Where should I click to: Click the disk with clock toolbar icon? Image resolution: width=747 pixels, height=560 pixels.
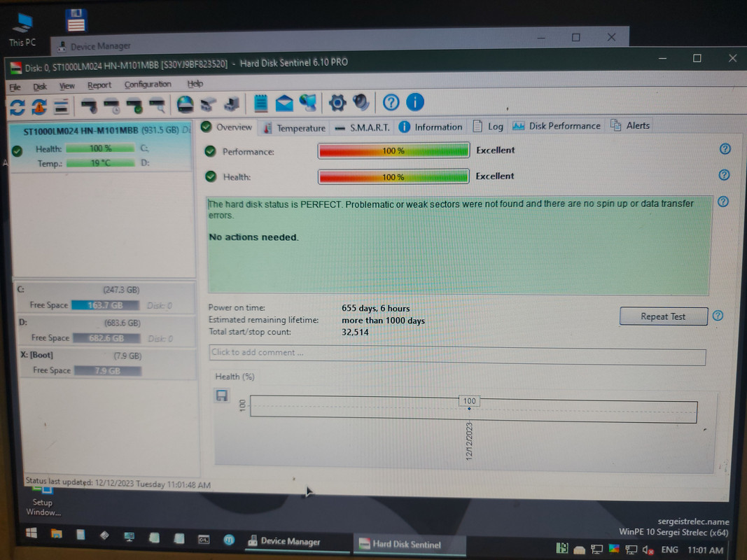[x=112, y=106]
